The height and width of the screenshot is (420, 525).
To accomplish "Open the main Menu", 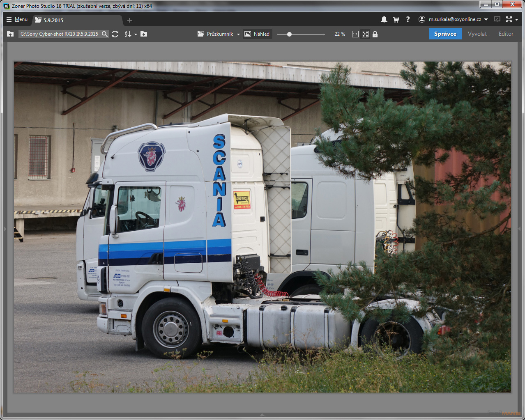I will [17, 19].
